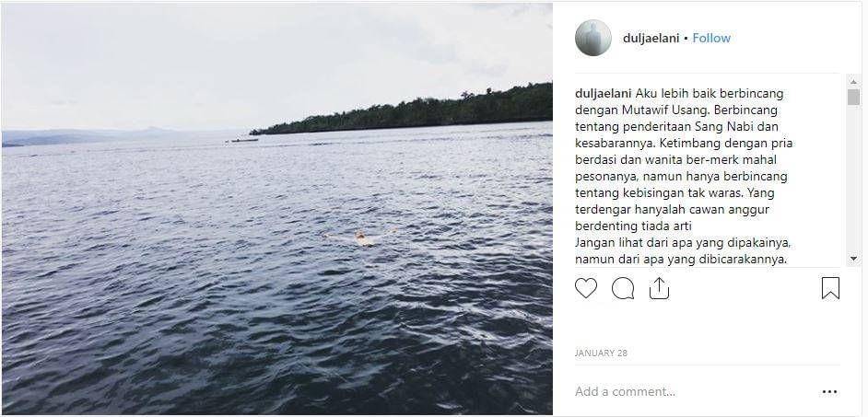Follow duljaelani's account
Image resolution: width=868 pixels, height=417 pixels.
click(711, 38)
